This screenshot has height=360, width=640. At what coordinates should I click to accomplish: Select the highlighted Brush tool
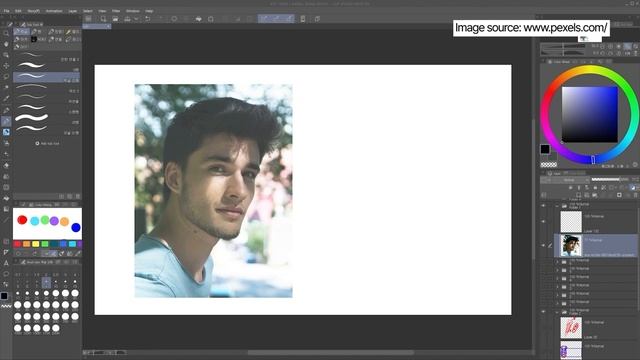pos(6,121)
